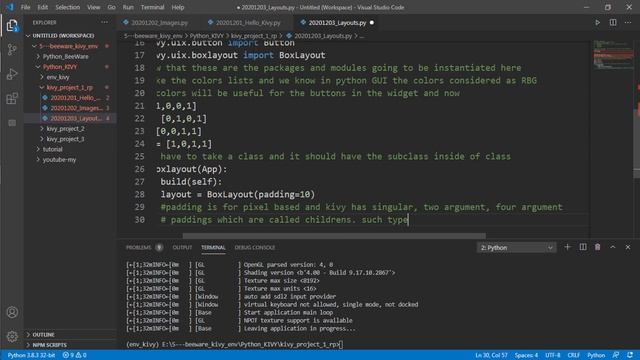
Task: Expand the Outline section
Action: [x=70, y=335]
